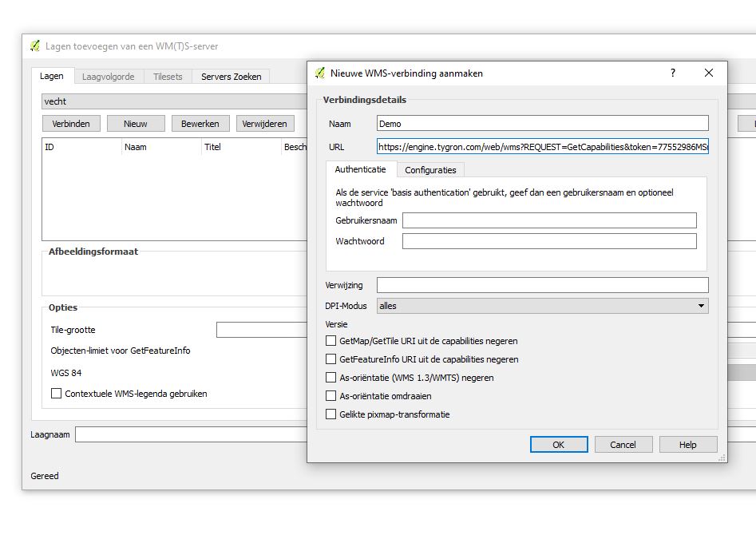Click into the URL text field
756x535 pixels.
(542, 147)
